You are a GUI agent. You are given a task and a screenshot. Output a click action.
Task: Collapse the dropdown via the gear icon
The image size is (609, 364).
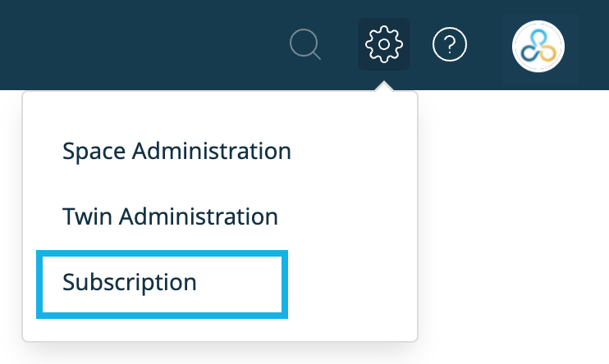384,44
